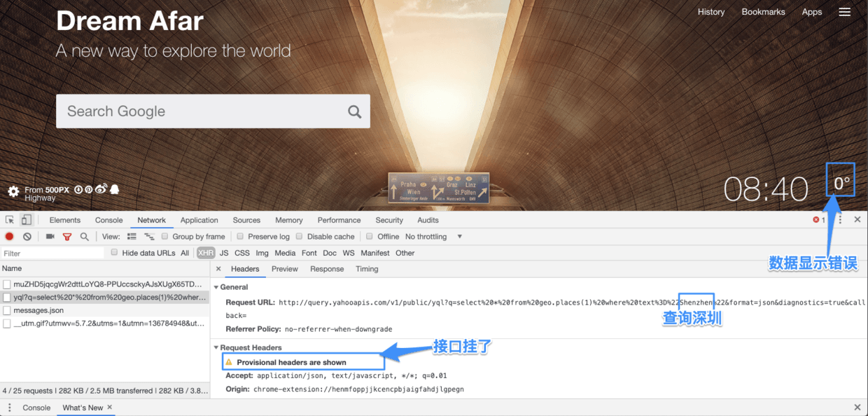The width and height of the screenshot is (868, 416).
Task: Close the DevTools panel
Action: click(857, 220)
